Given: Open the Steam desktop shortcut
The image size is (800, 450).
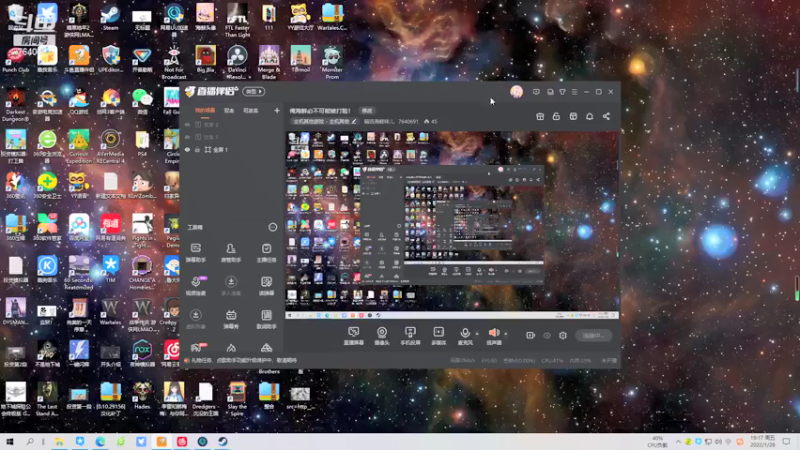Looking at the screenshot, I should pos(110,17).
